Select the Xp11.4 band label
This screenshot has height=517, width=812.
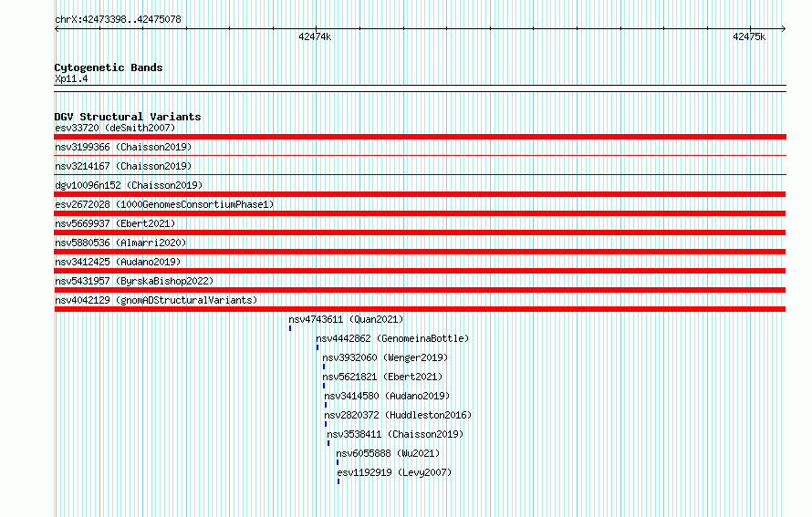click(x=71, y=78)
